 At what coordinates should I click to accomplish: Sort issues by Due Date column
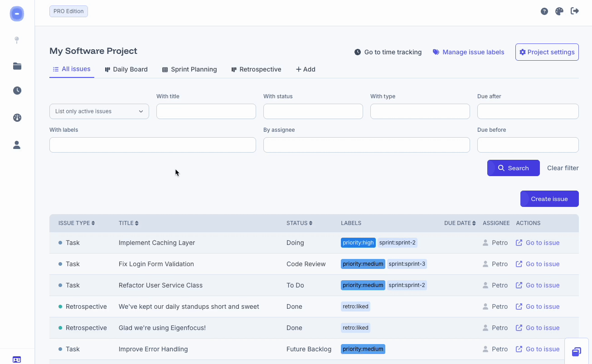coord(460,223)
